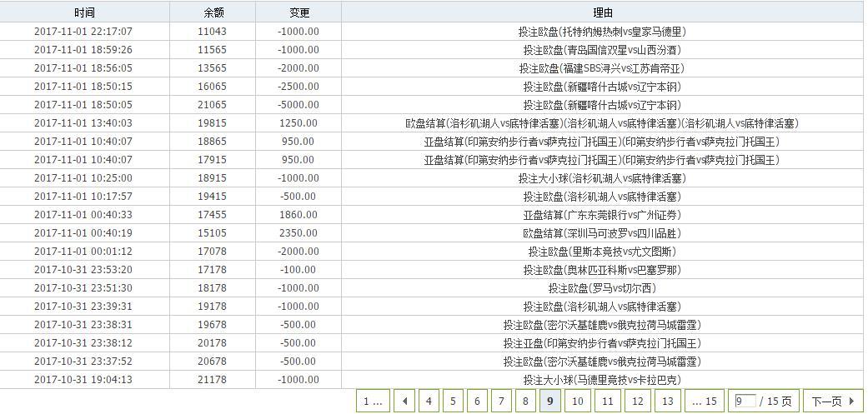Select reason 投注欧盘(托特纳姆热刺vs皇家马德里)
Viewport: 868px width, 414px height.
pos(602,32)
